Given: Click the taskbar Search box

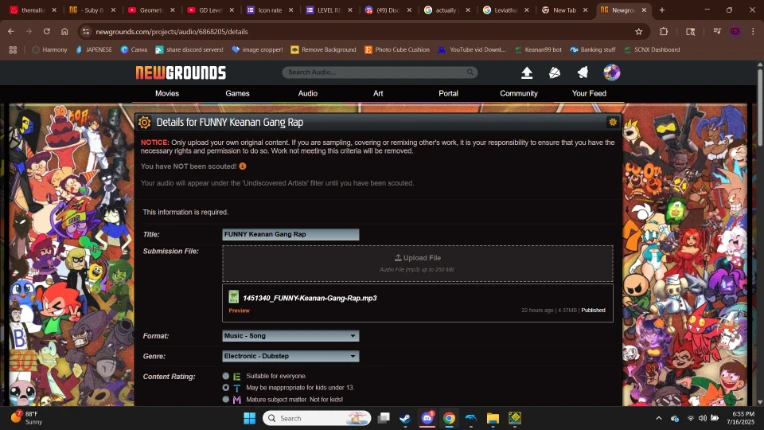Looking at the screenshot, I should pyautogui.click(x=317, y=418).
